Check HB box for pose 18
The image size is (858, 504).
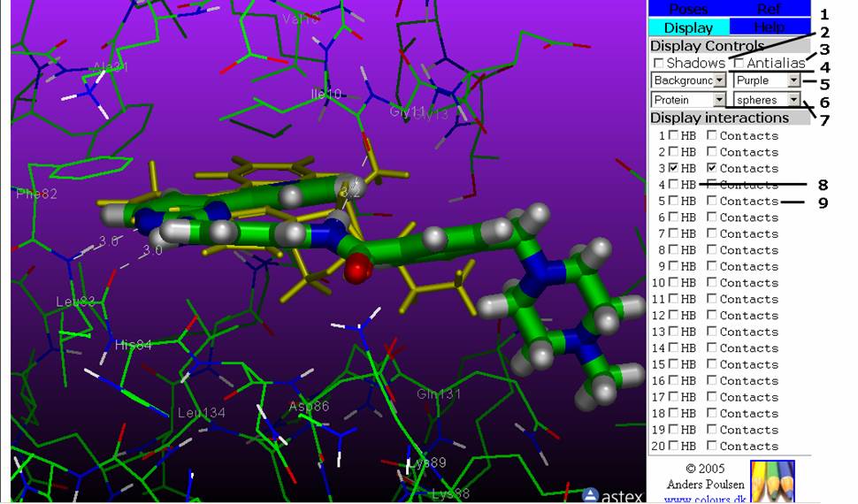point(674,413)
